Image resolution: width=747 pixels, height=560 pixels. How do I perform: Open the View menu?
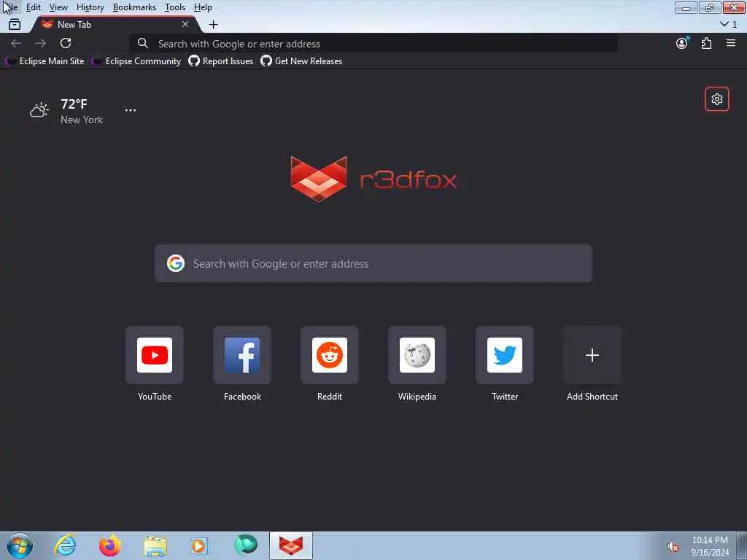coord(58,7)
